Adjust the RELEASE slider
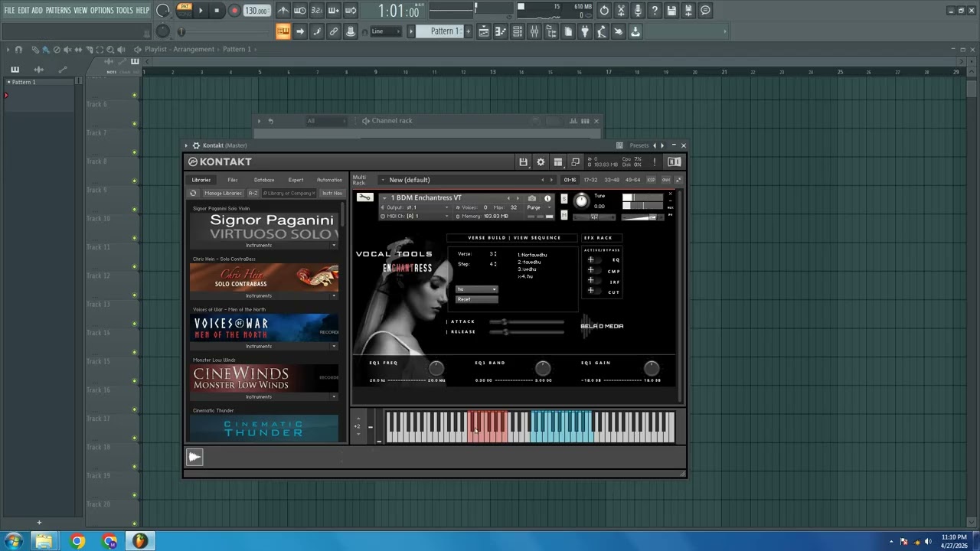 click(527, 332)
